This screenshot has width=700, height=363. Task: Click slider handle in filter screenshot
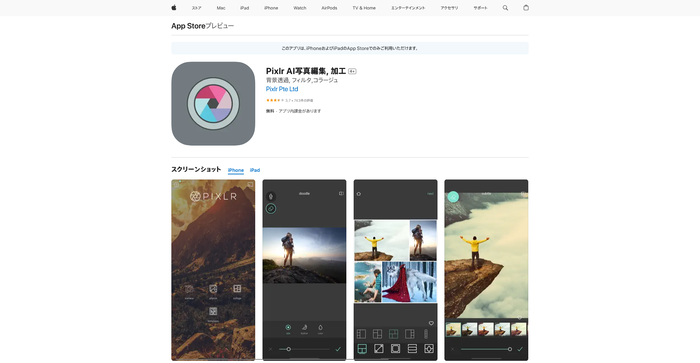click(510, 349)
